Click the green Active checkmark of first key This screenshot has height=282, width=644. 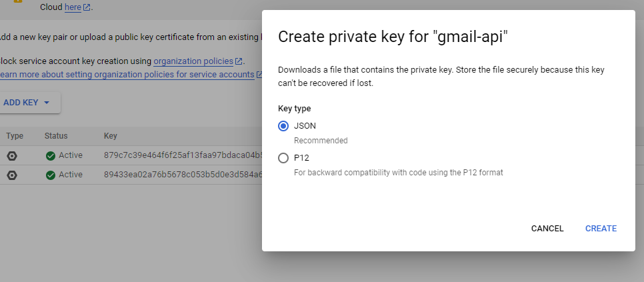[x=51, y=156]
